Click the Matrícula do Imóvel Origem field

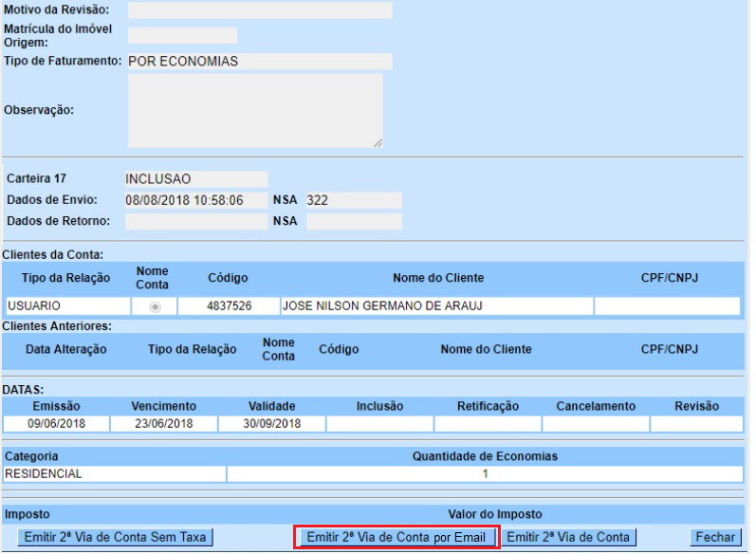pos(182,36)
